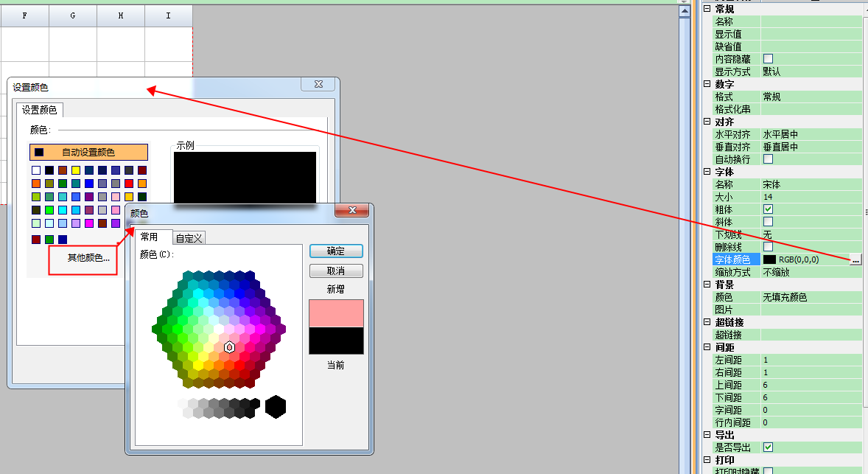Click the 设置颜色 tab
Viewport: 868px width, 474px height.
(39, 110)
